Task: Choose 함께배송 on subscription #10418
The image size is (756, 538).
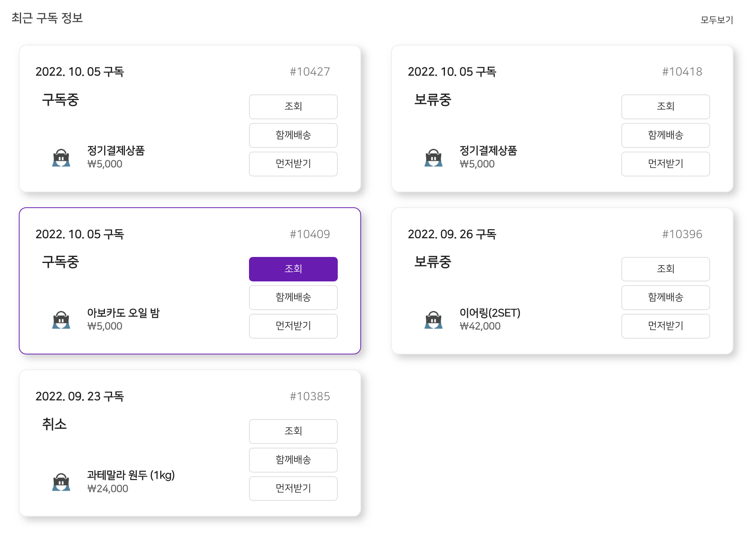Action: coord(665,135)
